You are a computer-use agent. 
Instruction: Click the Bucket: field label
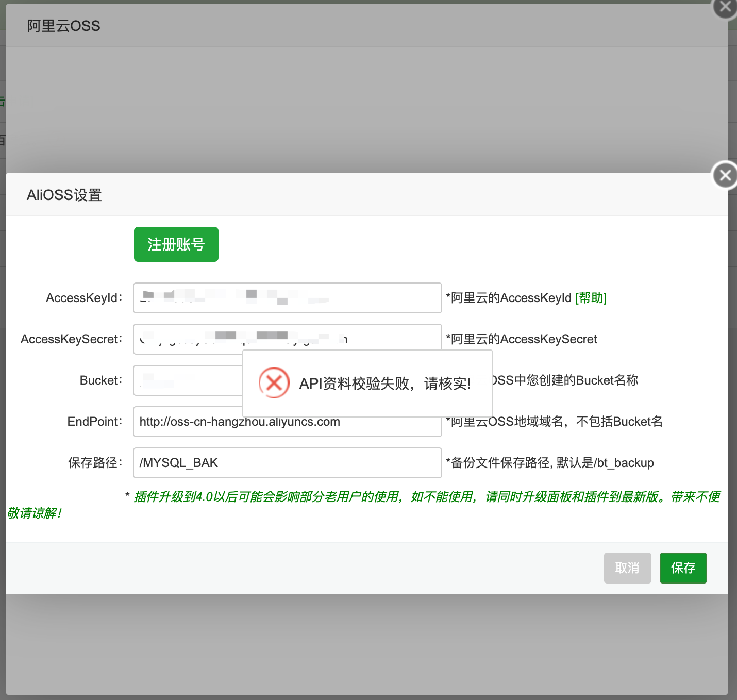tap(102, 380)
